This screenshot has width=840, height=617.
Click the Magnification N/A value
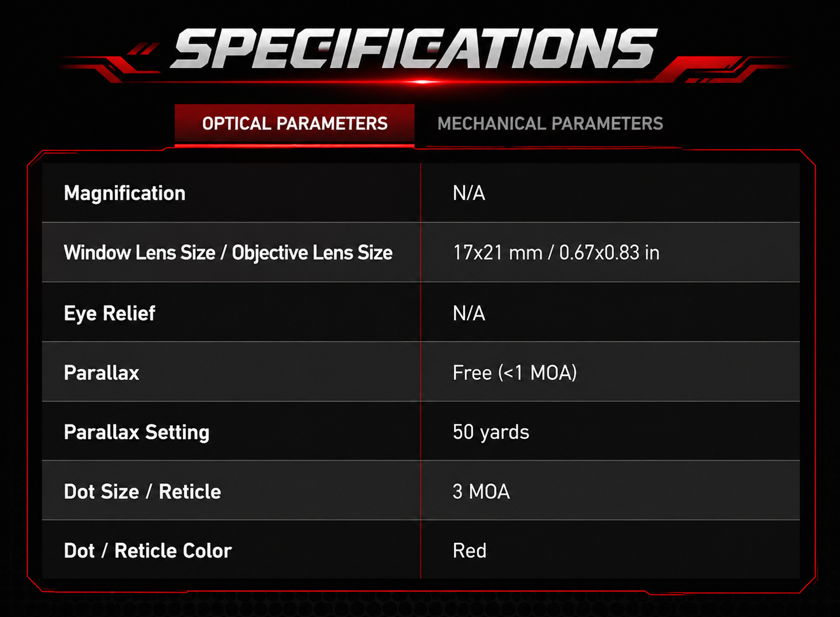point(469,193)
